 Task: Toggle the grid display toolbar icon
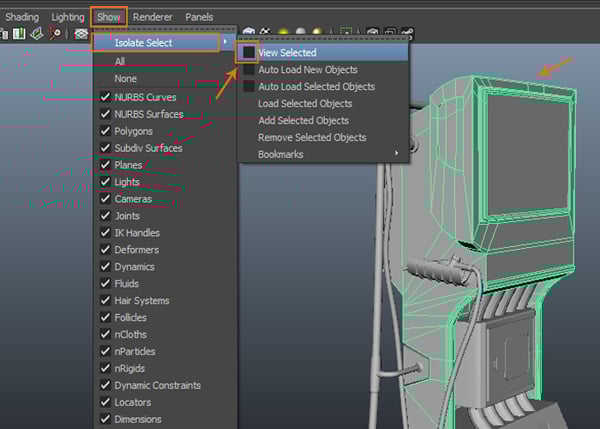pyautogui.click(x=82, y=34)
